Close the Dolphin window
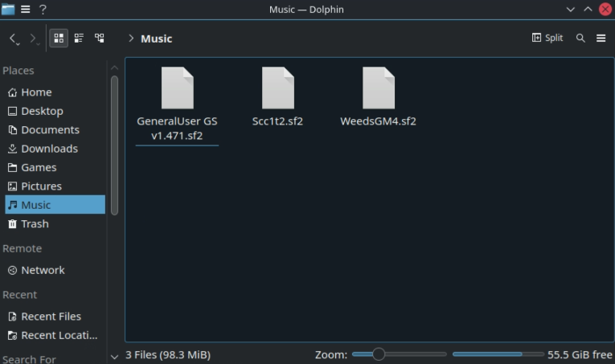 [605, 9]
